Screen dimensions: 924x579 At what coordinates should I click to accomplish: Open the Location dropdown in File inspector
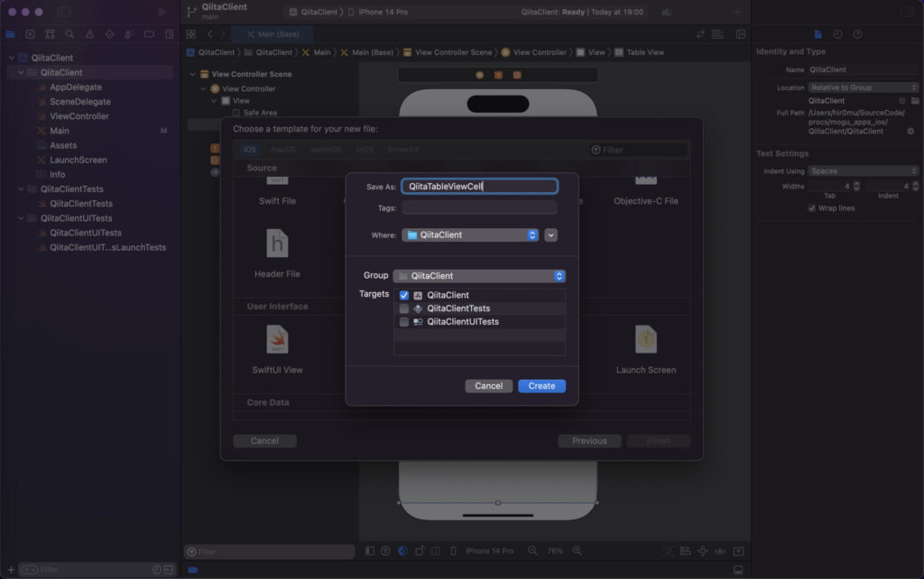coord(864,87)
